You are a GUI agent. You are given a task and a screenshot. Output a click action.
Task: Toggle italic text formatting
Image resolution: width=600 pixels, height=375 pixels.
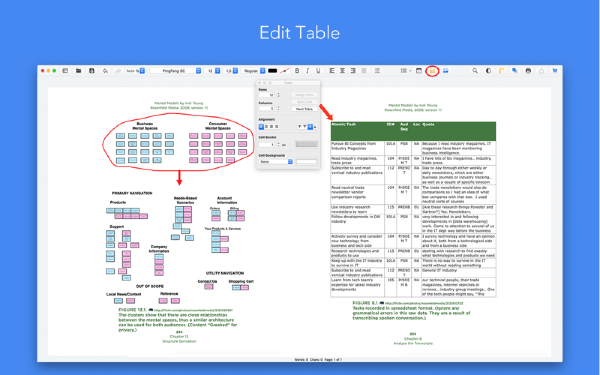coord(307,71)
